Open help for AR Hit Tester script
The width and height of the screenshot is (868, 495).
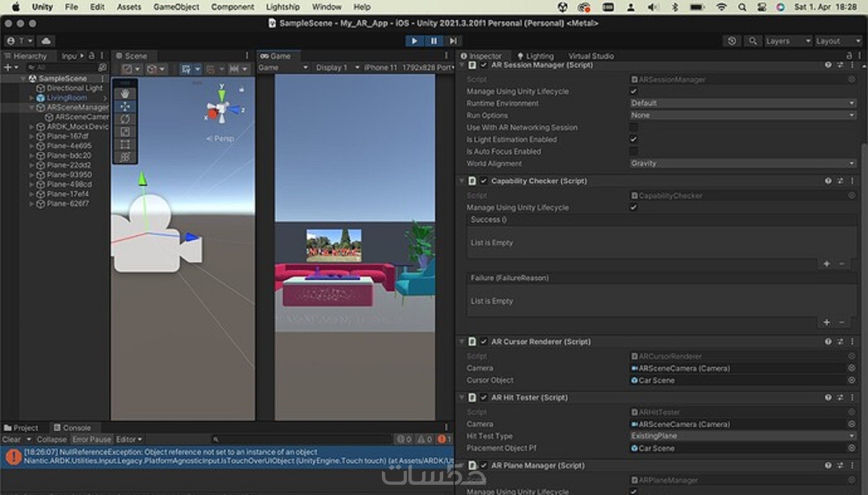tap(828, 397)
